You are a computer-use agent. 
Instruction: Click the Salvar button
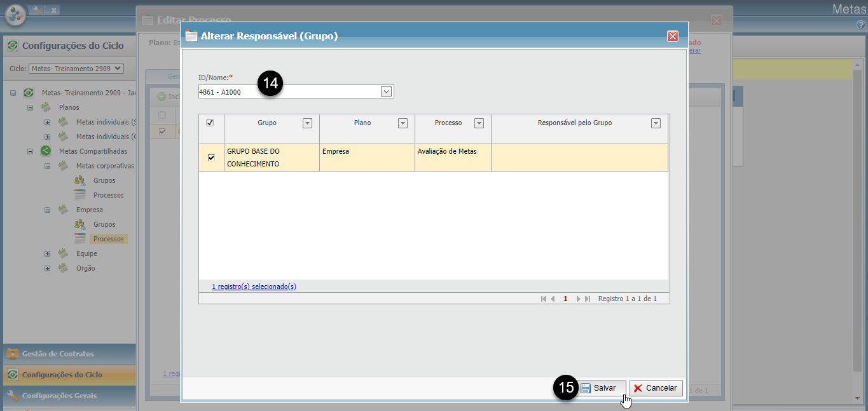tap(602, 388)
